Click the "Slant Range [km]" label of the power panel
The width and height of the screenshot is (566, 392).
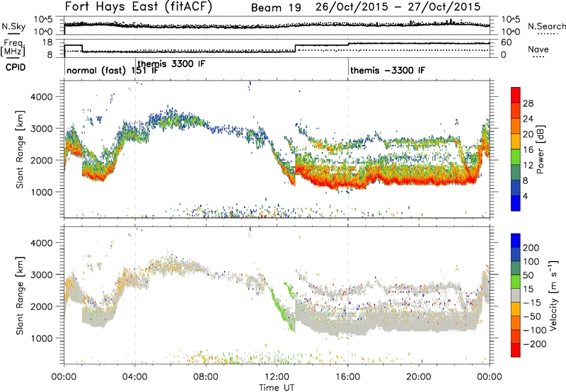(x=20, y=149)
